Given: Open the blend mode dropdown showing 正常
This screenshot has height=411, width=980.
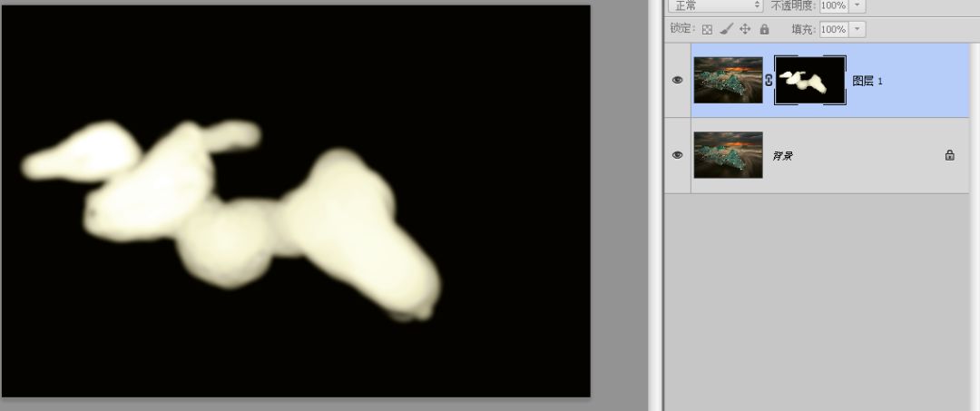Looking at the screenshot, I should pyautogui.click(x=716, y=5).
